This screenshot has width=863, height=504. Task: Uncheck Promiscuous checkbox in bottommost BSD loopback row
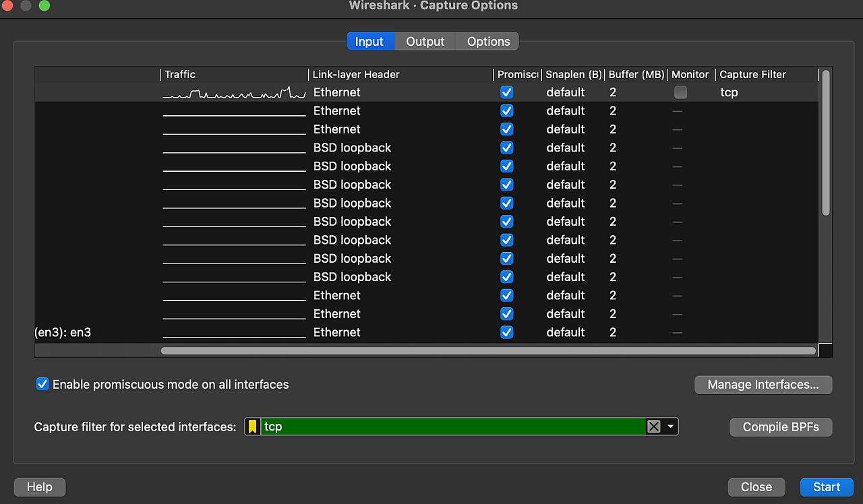pyautogui.click(x=507, y=277)
